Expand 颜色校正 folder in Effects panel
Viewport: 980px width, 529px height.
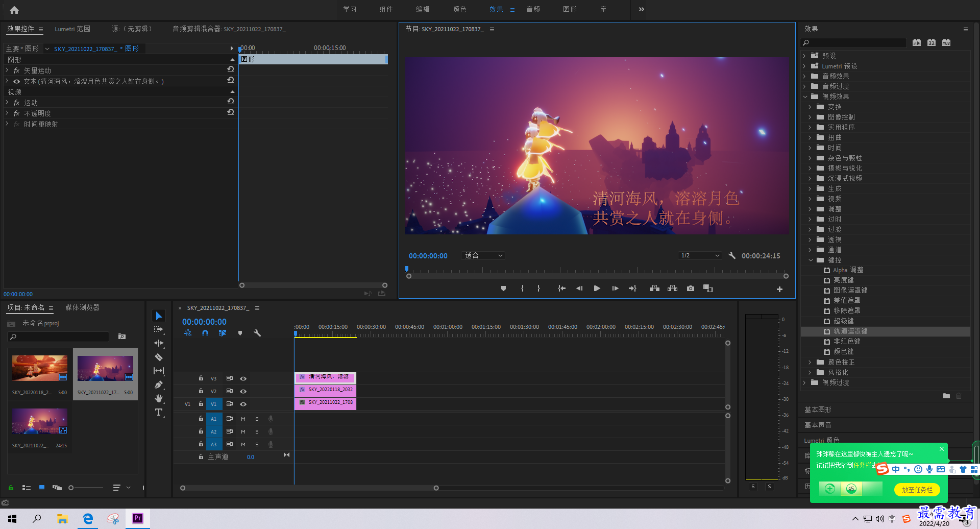(810, 362)
